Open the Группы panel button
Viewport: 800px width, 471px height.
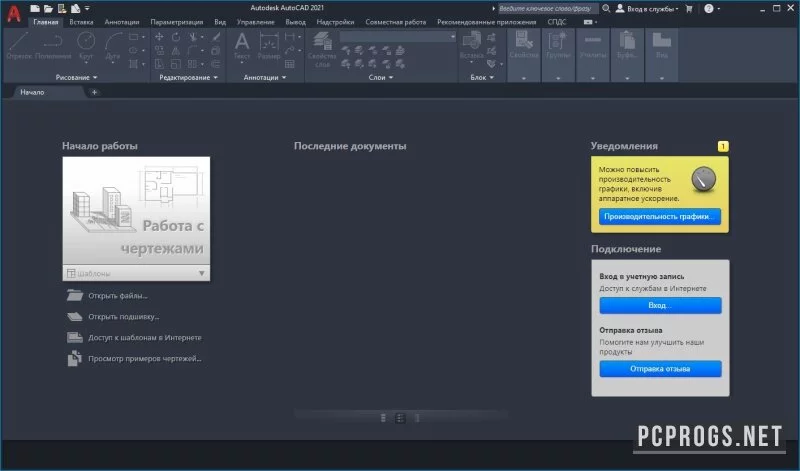coord(558,55)
